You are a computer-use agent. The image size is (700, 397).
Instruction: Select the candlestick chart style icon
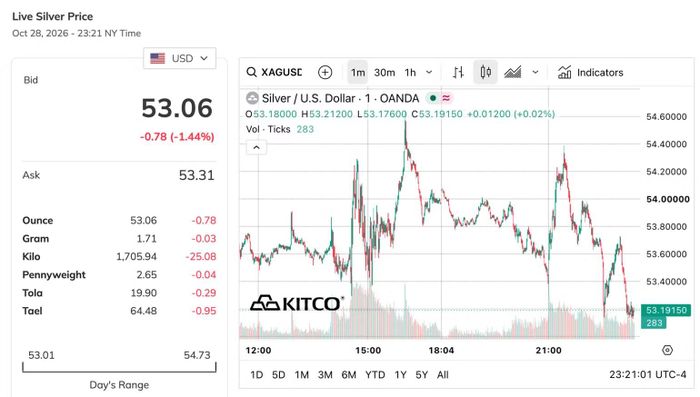486,72
